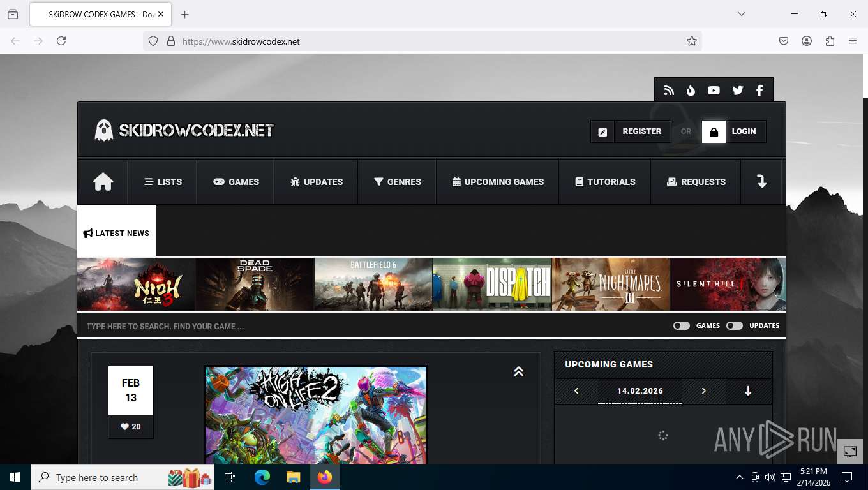Go to previous date in Upcoming Games
The image size is (868, 490).
pos(576,391)
